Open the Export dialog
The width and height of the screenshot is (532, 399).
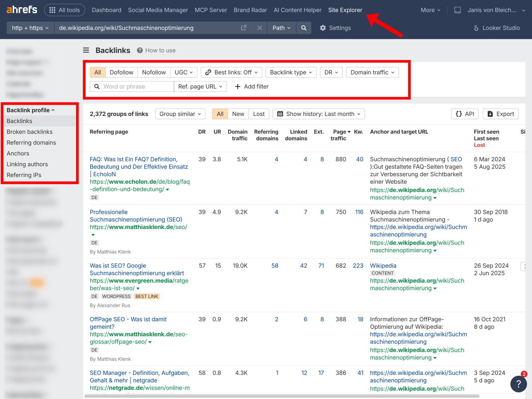point(500,114)
